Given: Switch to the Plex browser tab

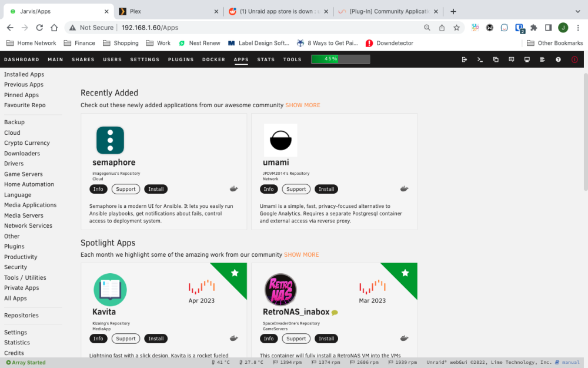Looking at the screenshot, I should (168, 11).
